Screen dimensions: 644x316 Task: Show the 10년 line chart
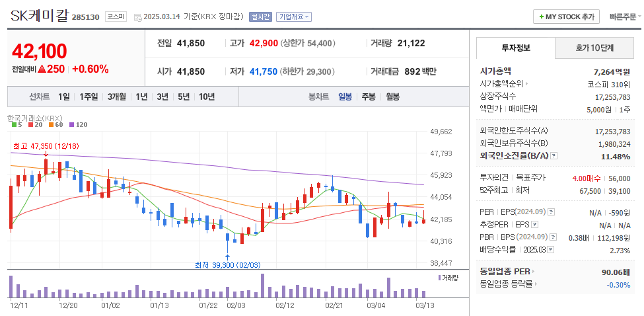(x=207, y=97)
